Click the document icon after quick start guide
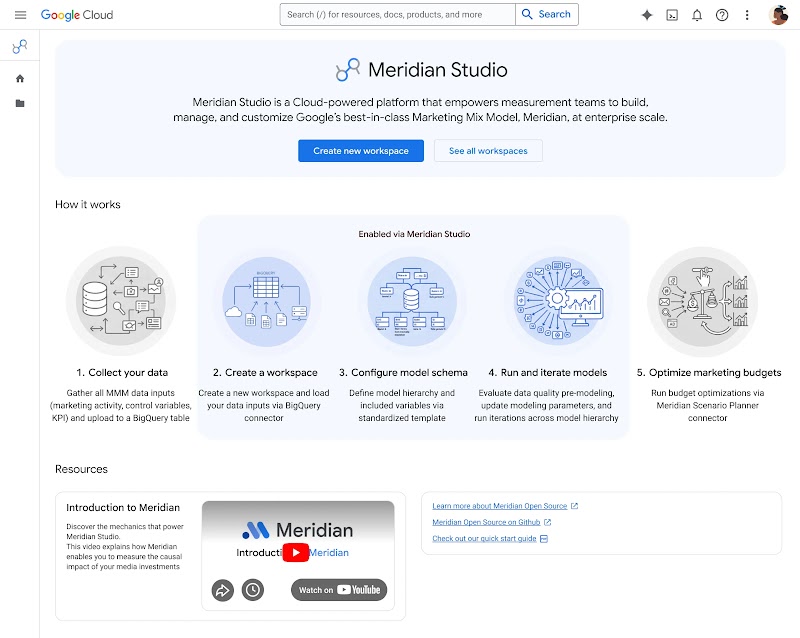 pyautogui.click(x=544, y=538)
